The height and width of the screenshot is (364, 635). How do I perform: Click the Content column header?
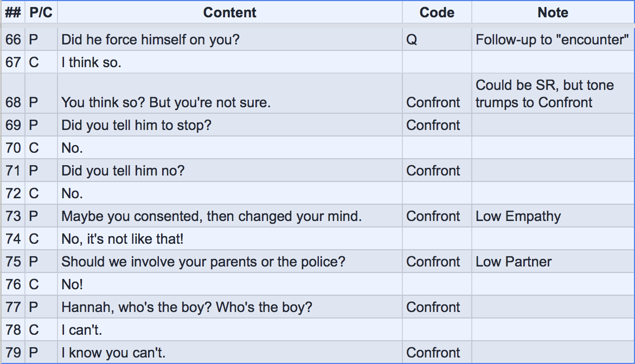[x=229, y=12]
